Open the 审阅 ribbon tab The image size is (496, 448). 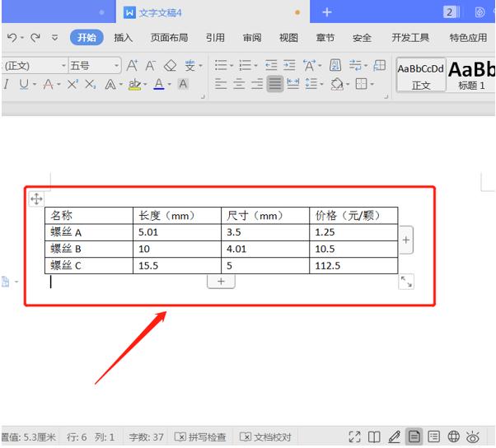252,38
